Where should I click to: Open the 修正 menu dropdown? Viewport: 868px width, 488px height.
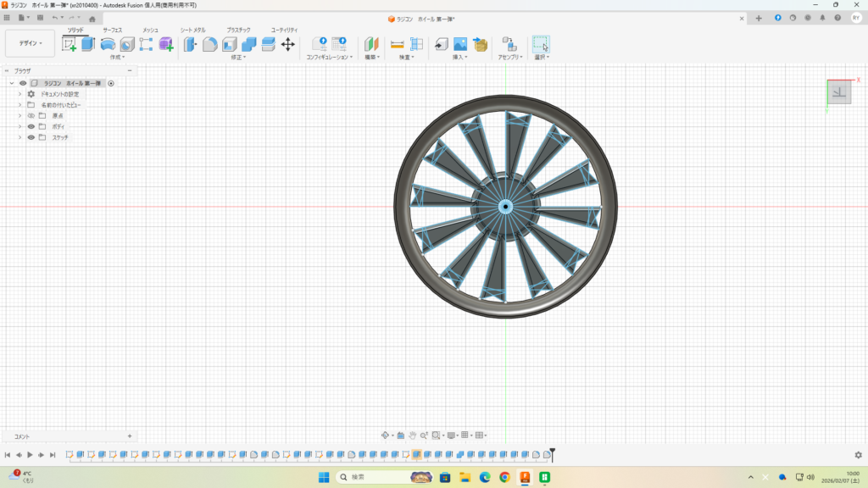tap(238, 58)
